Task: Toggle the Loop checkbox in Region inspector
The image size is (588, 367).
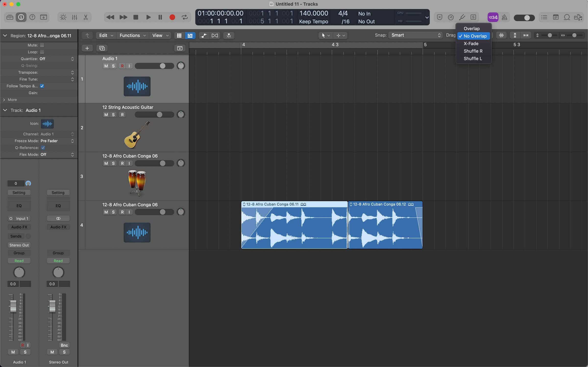Action: 42,52
